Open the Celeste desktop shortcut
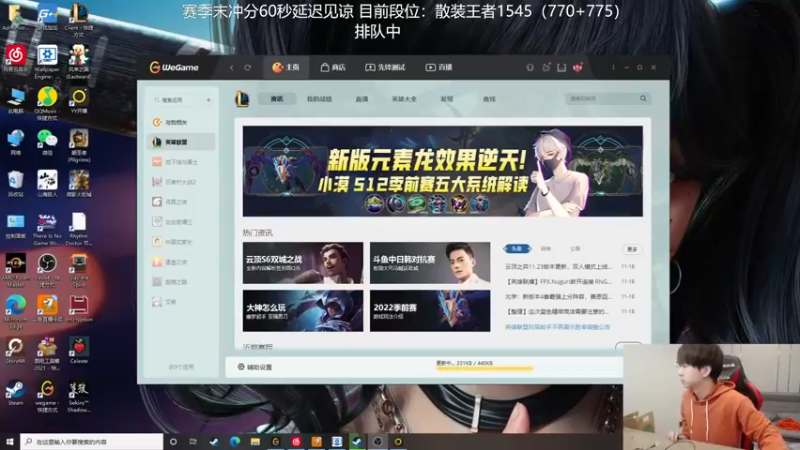 tap(79, 351)
